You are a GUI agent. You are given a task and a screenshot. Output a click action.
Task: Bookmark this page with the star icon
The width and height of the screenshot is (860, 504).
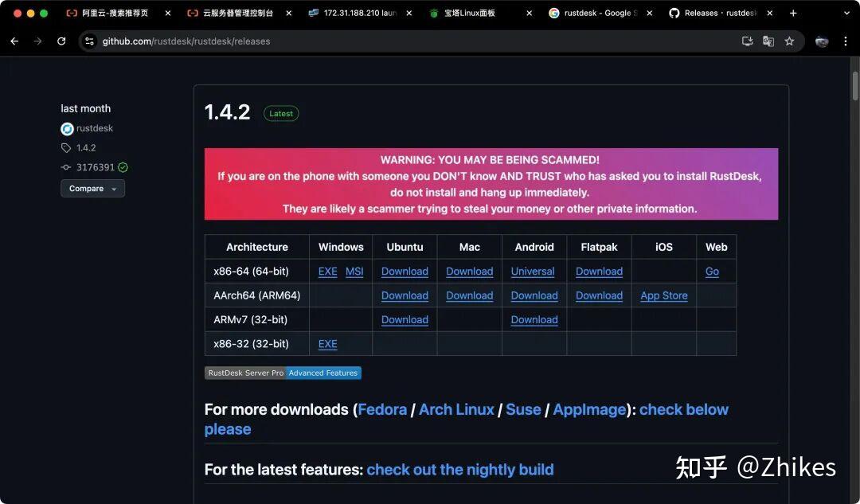pos(789,41)
